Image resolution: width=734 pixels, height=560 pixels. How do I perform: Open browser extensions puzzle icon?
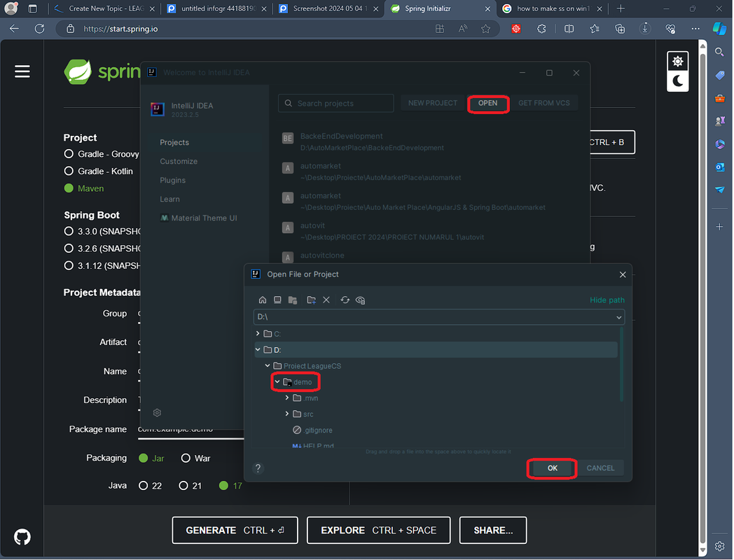point(541,29)
